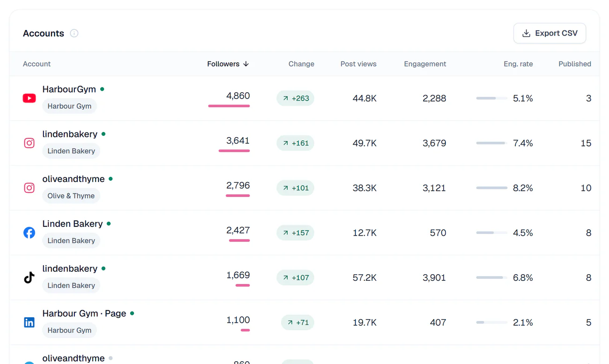The width and height of the screenshot is (609, 364).
Task: Click the 6.8% engagement rate value
Action: (x=523, y=278)
